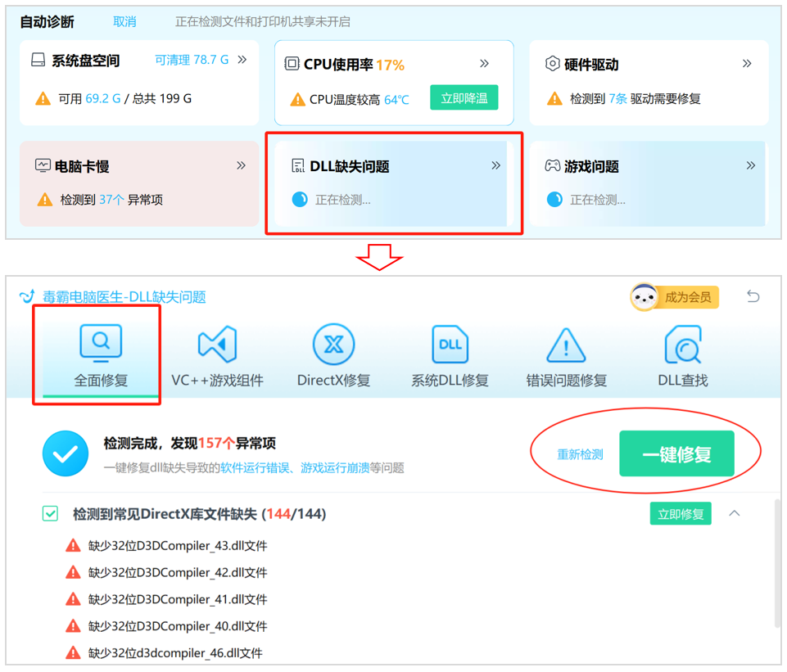The image size is (787, 672).
Task: Open the VC++游戏组件 tool icon
Action: [x=218, y=343]
